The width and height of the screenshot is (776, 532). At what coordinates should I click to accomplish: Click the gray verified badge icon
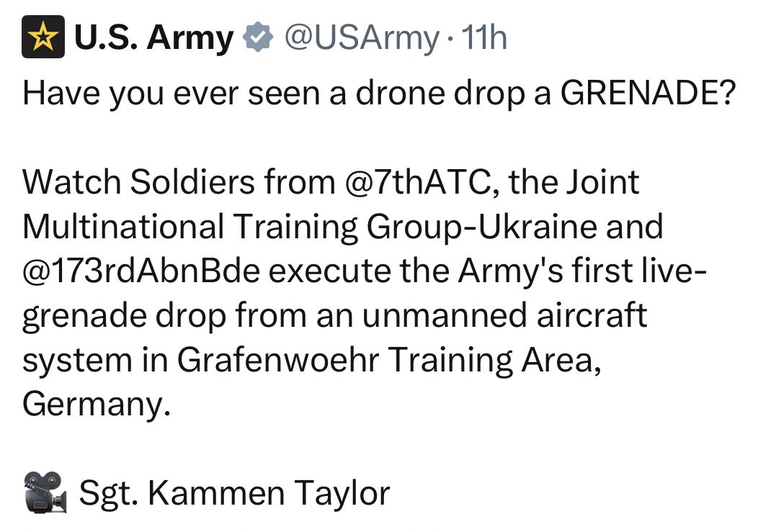click(x=257, y=38)
